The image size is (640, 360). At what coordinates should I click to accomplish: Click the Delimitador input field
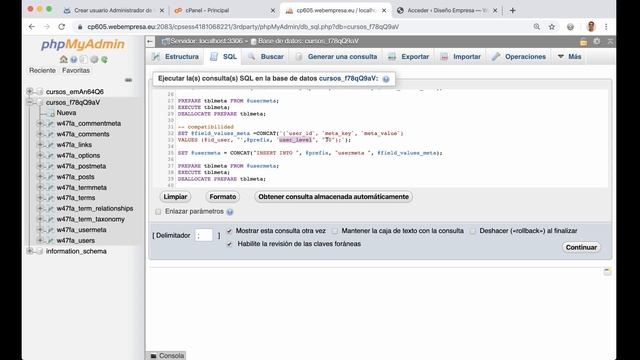pyautogui.click(x=204, y=236)
